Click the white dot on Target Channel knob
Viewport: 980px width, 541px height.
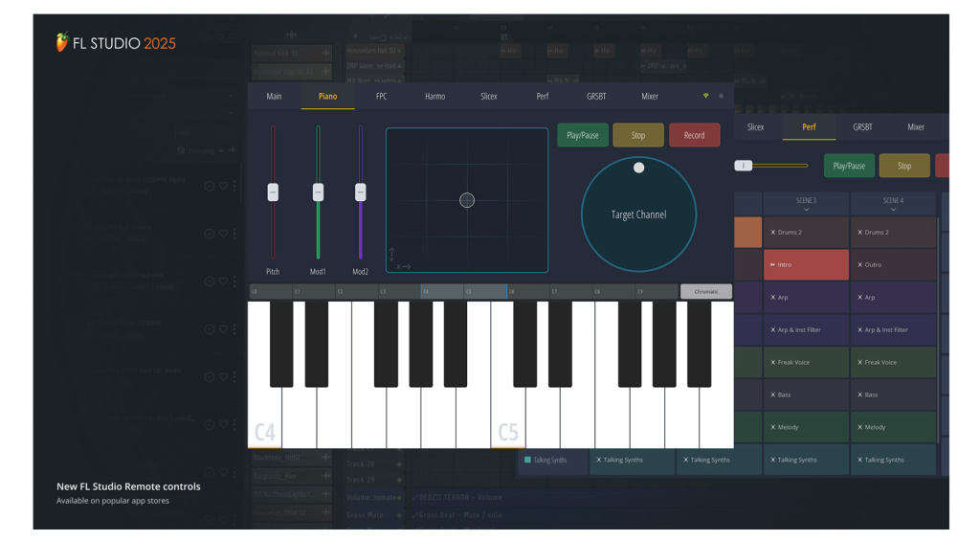click(639, 168)
